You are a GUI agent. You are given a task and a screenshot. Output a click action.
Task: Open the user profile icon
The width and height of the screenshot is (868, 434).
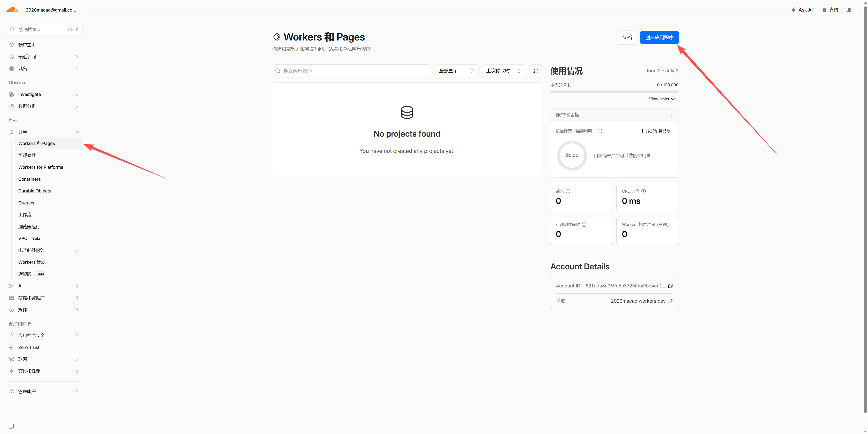point(849,10)
